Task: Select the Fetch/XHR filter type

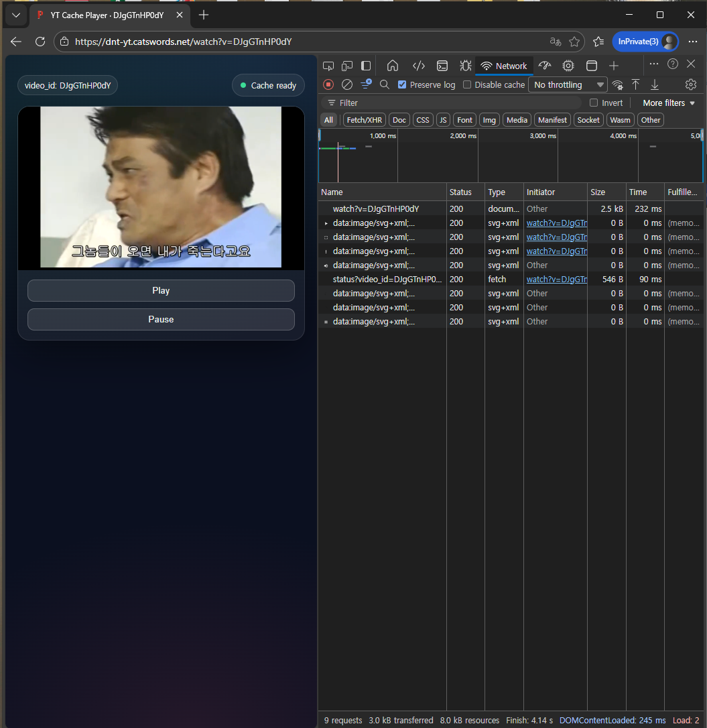Action: pyautogui.click(x=364, y=120)
